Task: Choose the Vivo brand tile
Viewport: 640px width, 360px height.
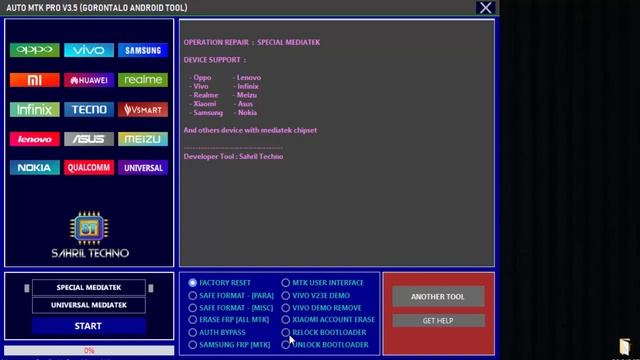Action: pyautogui.click(x=89, y=50)
